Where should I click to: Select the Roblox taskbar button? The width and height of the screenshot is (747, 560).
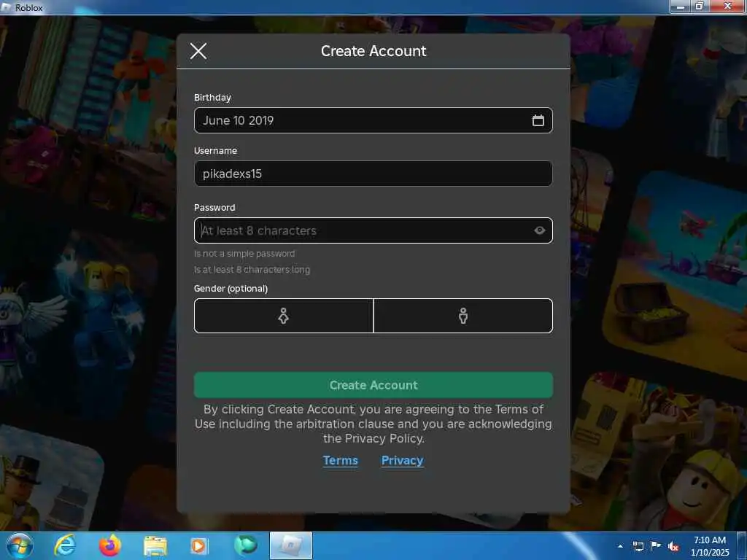point(291,545)
